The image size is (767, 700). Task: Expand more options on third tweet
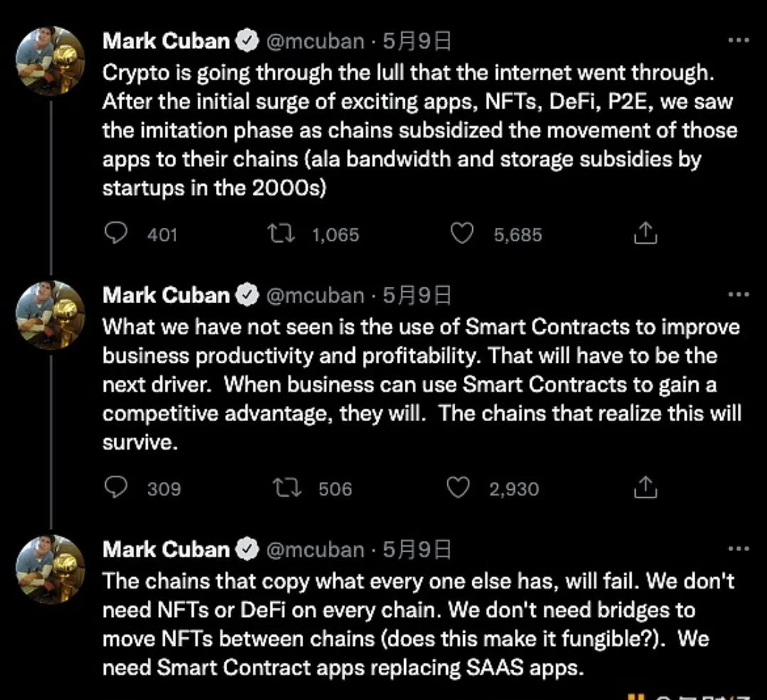[x=739, y=549]
